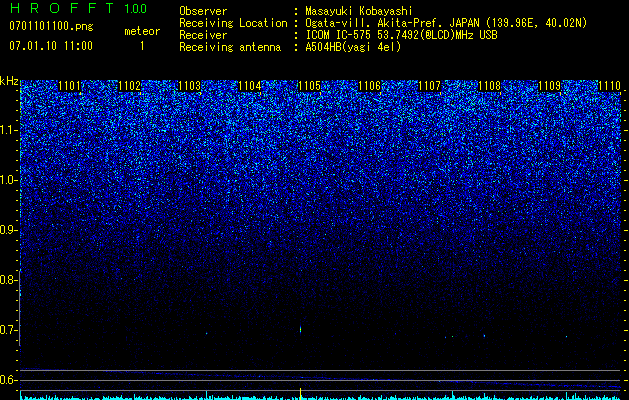Viewport: 629px width, 400px height.
Task: Click the 'Observer' field label
Action: click(203, 11)
